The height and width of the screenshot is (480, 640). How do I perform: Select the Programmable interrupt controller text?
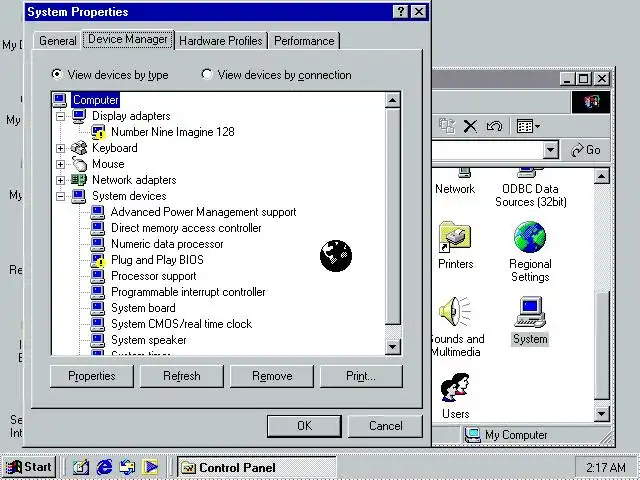188,292
